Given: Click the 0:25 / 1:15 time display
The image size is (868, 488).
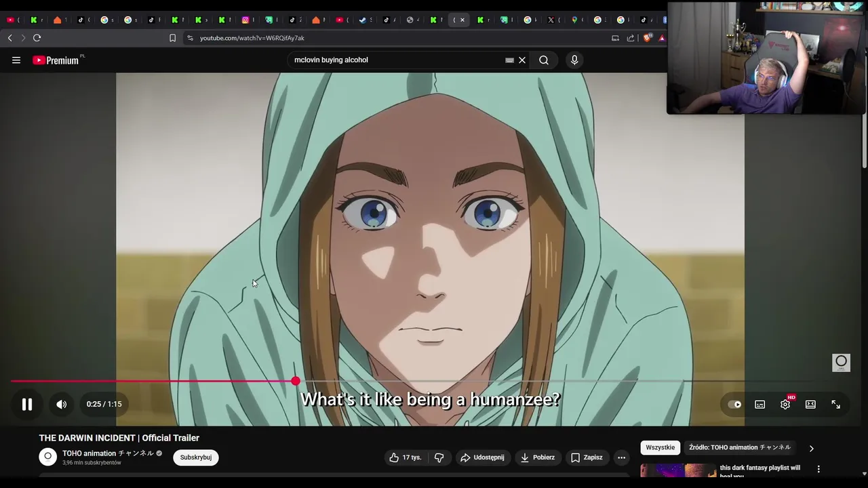Looking at the screenshot, I should (104, 405).
